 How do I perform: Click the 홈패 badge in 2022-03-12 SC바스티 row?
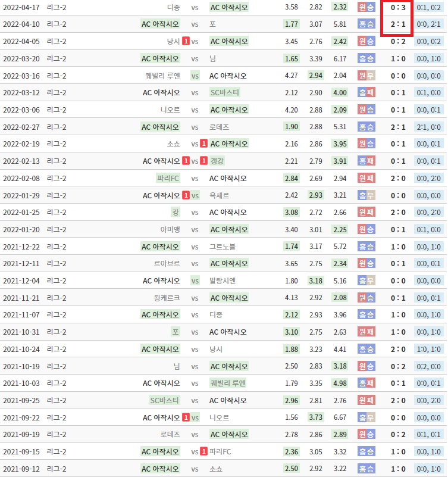click(366, 93)
